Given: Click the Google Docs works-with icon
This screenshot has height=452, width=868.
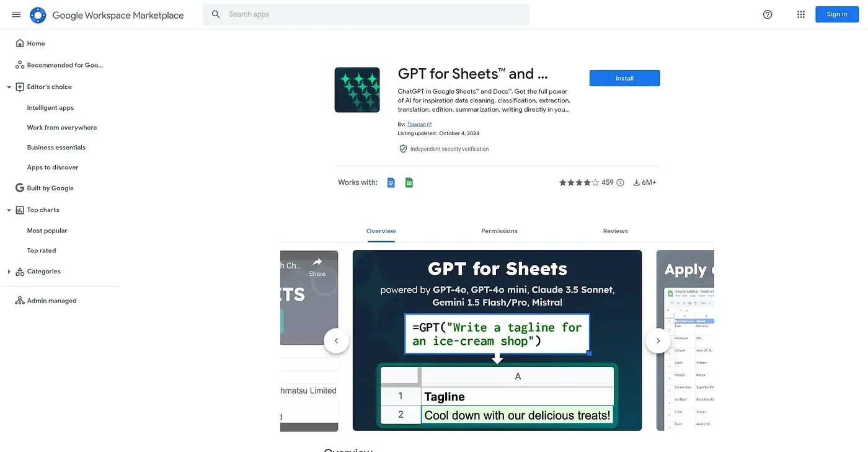Looking at the screenshot, I should (391, 182).
